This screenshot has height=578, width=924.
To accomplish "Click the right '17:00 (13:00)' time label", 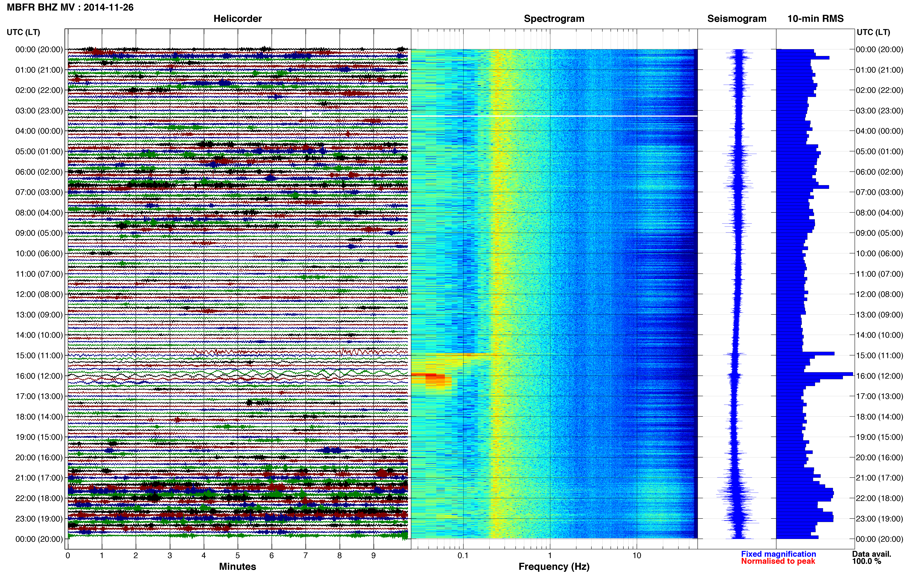I will coord(879,396).
